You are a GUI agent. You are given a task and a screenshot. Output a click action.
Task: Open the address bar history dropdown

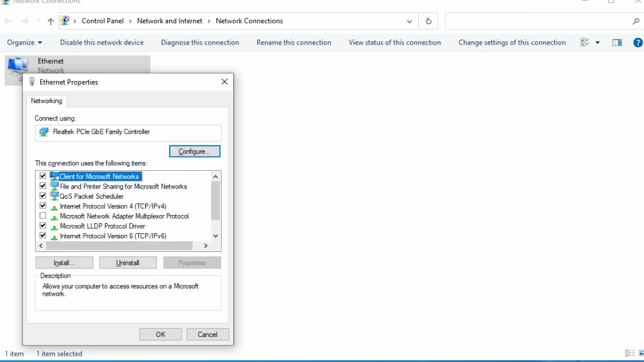click(x=409, y=21)
